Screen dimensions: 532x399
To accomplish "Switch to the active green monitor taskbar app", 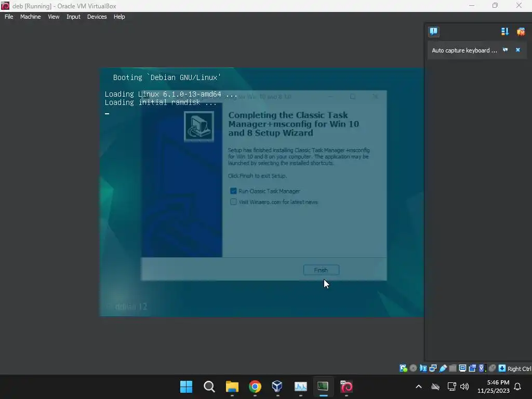I will tap(323, 387).
